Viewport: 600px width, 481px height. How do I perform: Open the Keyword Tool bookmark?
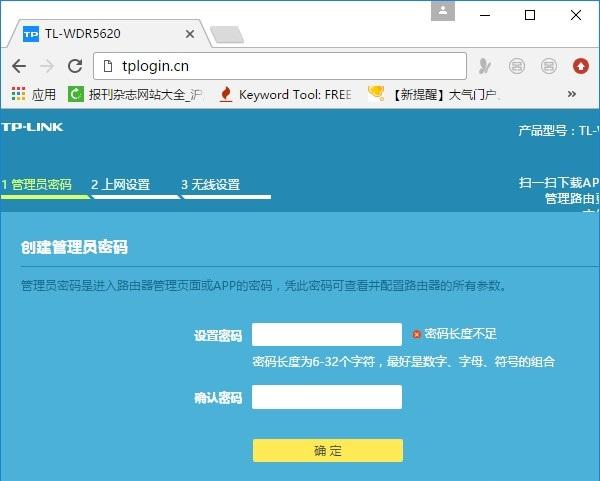tap(285, 94)
